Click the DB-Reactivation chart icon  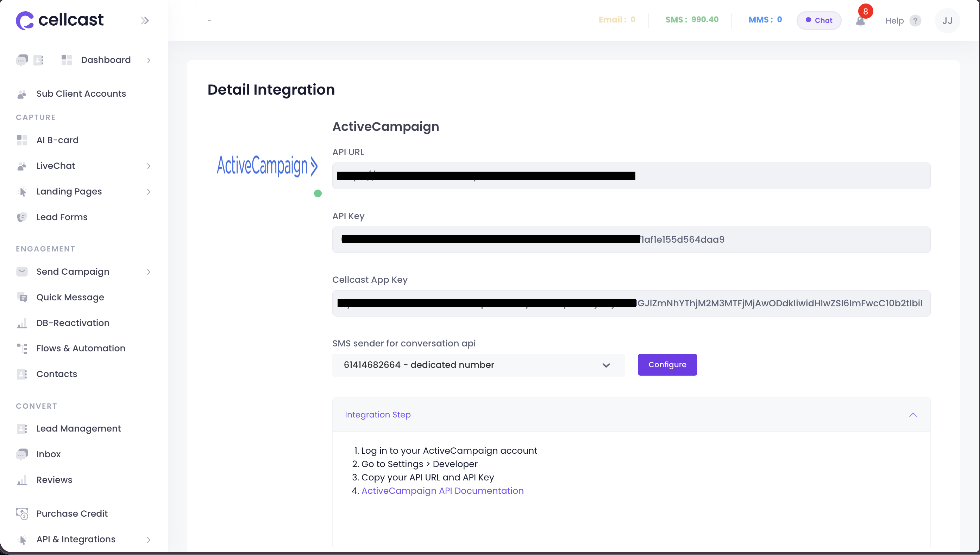(x=22, y=323)
